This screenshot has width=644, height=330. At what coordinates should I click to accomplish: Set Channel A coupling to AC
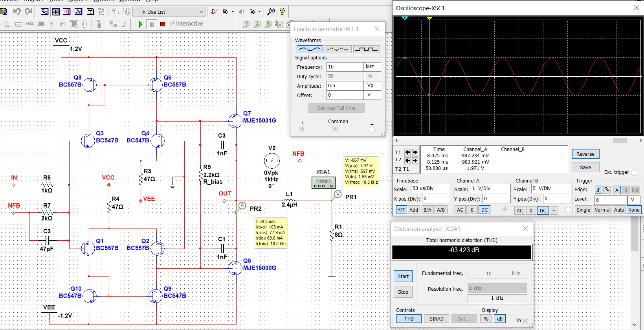tap(460, 210)
